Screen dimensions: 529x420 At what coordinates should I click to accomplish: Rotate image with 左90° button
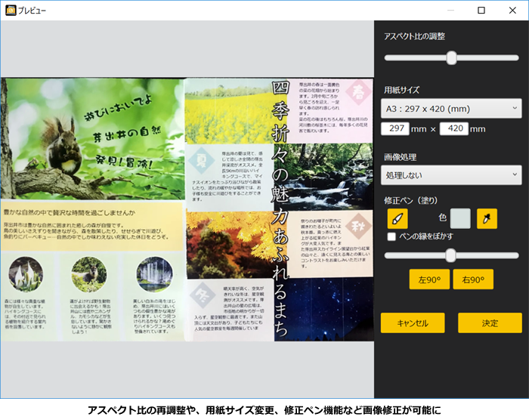pos(429,279)
